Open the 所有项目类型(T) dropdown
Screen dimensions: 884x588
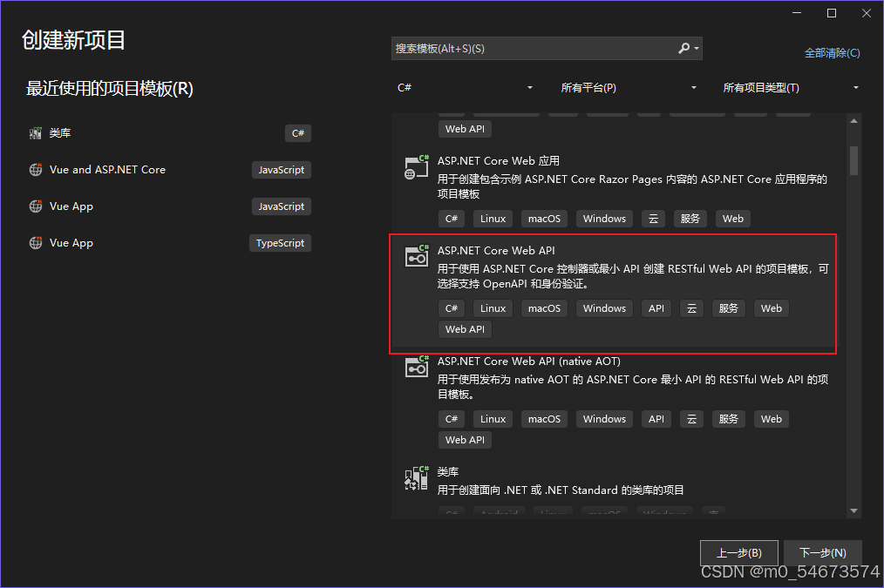[x=791, y=88]
